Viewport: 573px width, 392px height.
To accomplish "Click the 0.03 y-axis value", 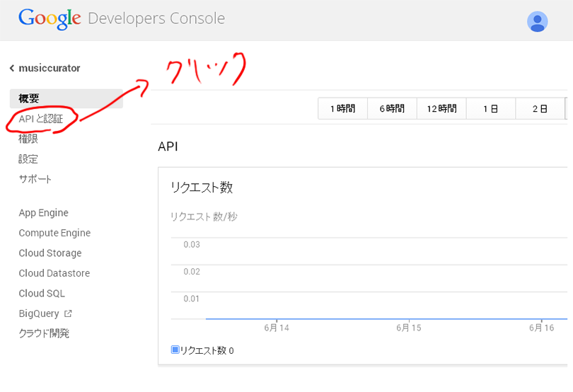I will point(192,245).
